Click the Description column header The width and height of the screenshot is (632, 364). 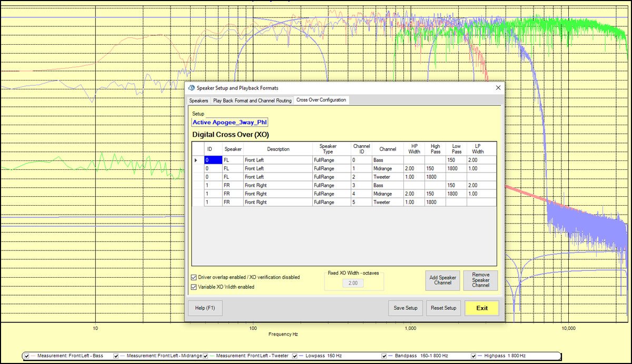[x=278, y=149]
